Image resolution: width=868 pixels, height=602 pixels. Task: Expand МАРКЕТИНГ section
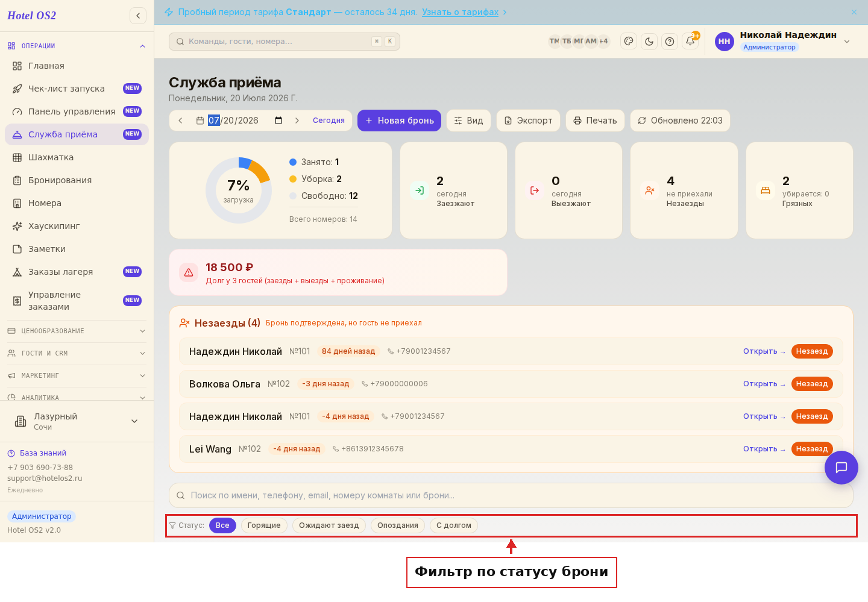click(77, 375)
